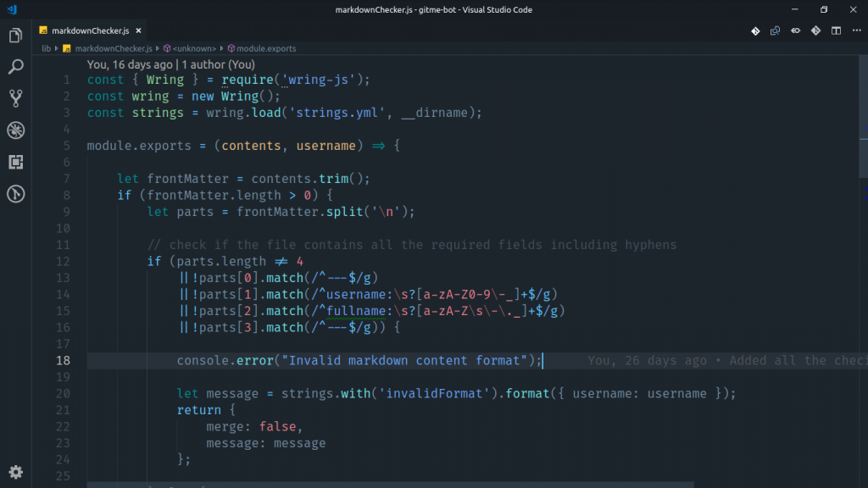Click the second git diamond icon near the layout button
868x488 pixels.
pyautogui.click(x=815, y=30)
